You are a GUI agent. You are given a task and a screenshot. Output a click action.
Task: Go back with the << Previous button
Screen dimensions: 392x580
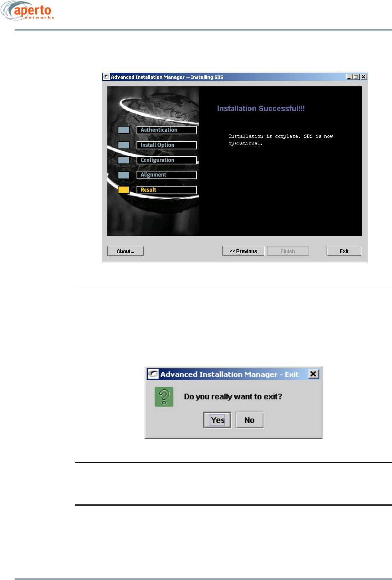243,251
